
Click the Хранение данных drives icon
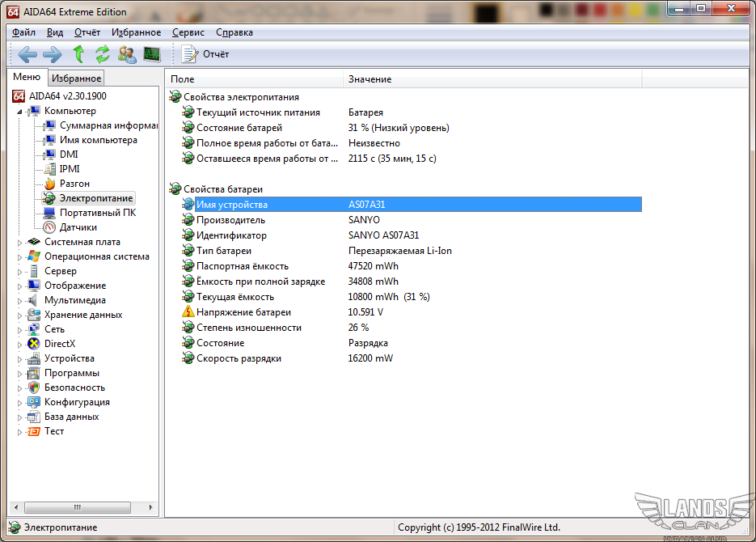click(x=34, y=315)
